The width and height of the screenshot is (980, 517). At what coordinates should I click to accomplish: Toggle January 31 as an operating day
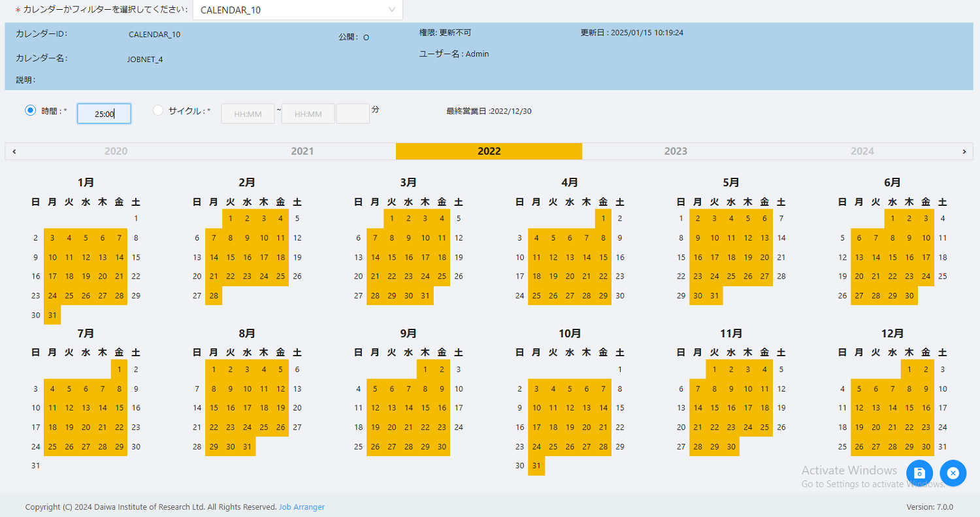pyautogui.click(x=52, y=315)
